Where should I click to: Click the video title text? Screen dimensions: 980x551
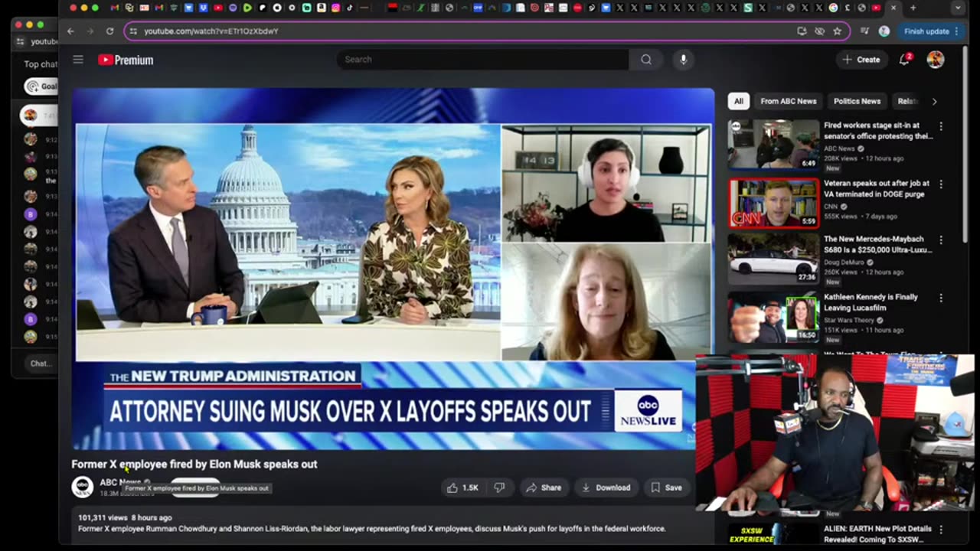coord(194,464)
